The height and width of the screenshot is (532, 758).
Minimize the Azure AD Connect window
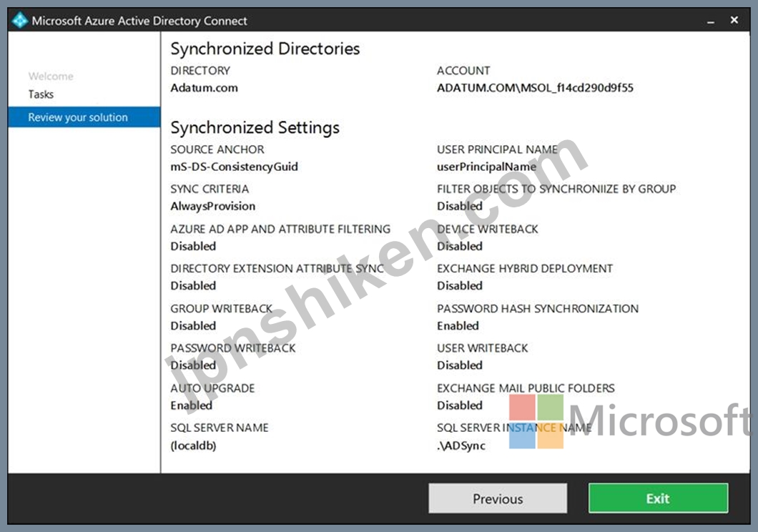click(711, 21)
